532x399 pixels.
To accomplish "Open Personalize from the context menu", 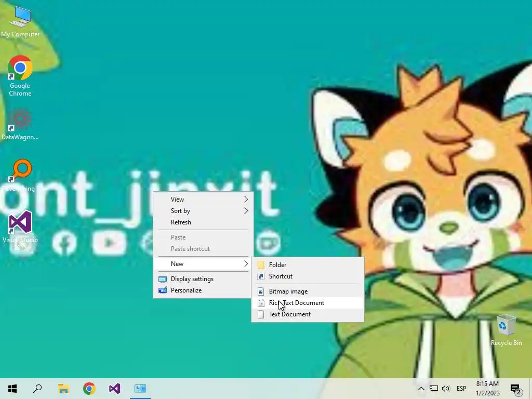I will tap(203, 290).
